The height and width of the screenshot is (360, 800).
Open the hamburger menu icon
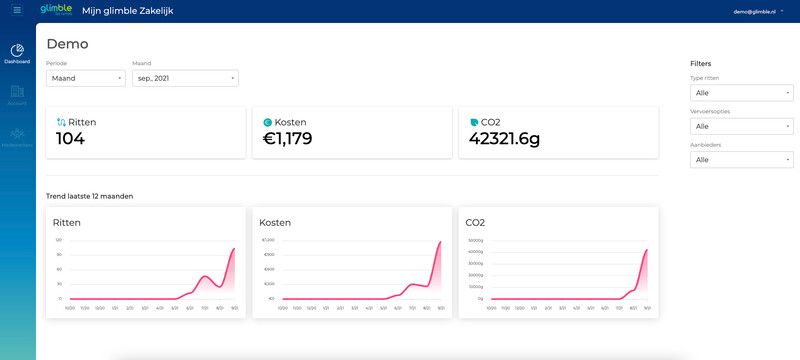coord(17,10)
